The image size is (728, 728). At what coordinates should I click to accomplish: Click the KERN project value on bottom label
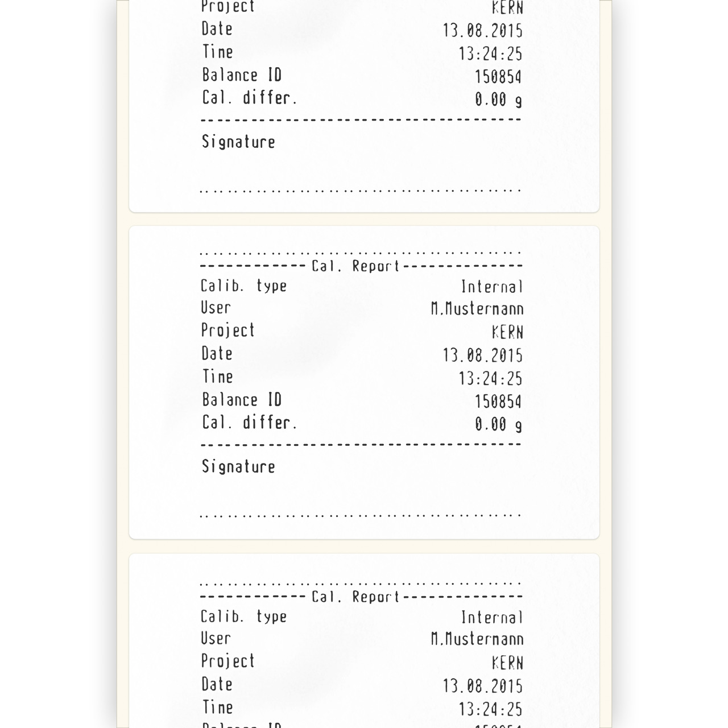[507, 663]
